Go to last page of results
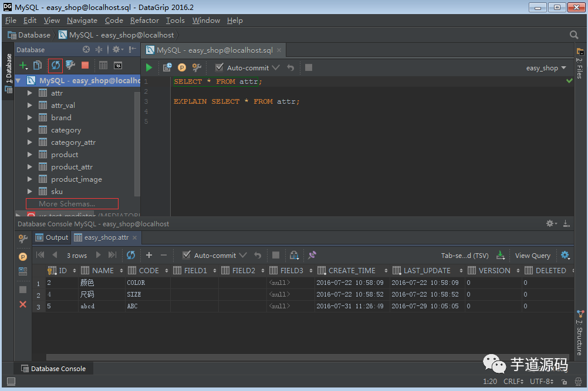 (112, 255)
